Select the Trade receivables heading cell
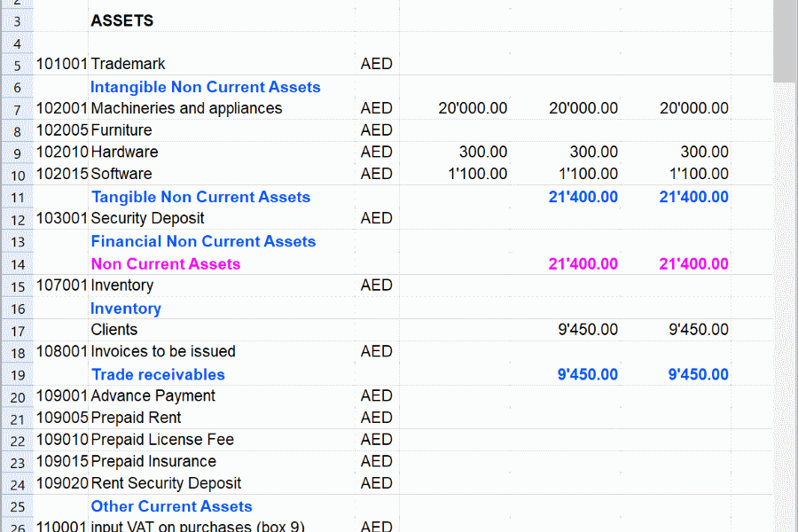This screenshot has height=532, width=798. click(158, 374)
